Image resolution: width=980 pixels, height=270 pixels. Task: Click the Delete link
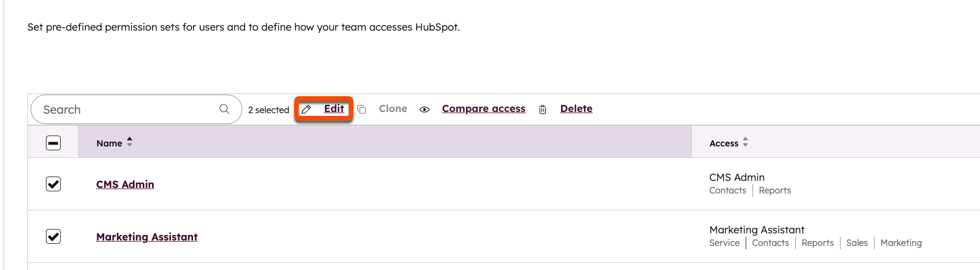pyautogui.click(x=576, y=109)
